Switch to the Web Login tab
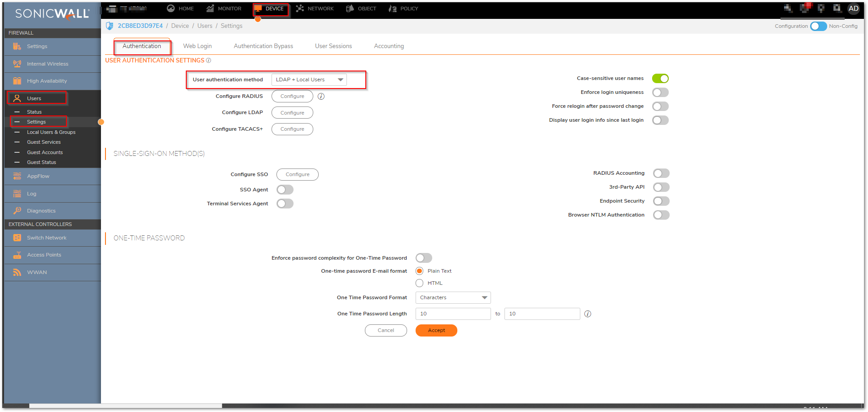 point(197,46)
